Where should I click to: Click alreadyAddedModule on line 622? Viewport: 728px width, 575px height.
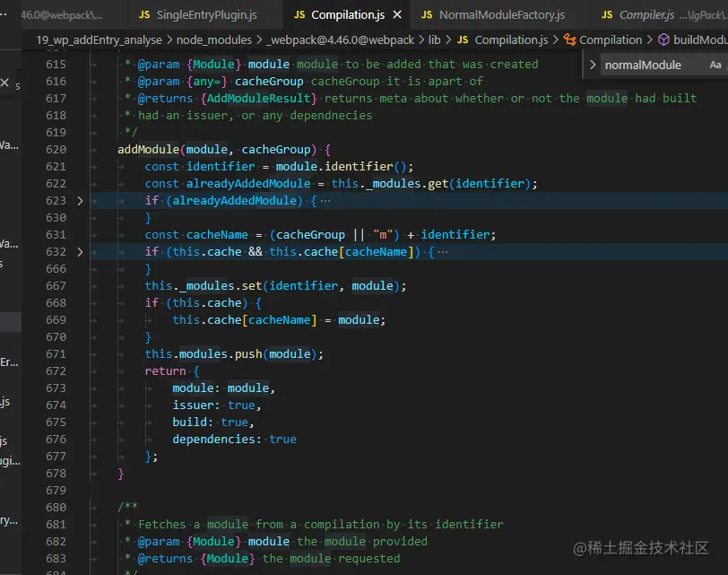point(248,184)
